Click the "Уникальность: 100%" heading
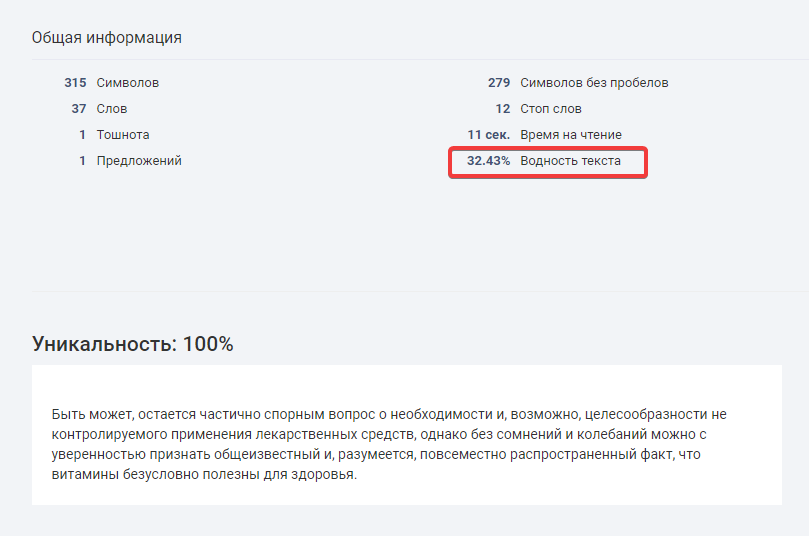The height and width of the screenshot is (536, 809). pyautogui.click(x=133, y=344)
